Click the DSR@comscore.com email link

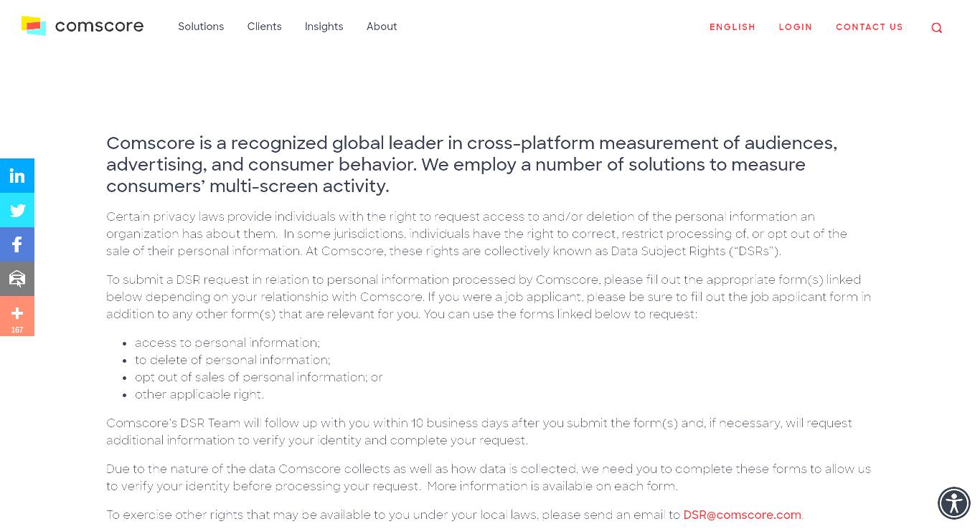[742, 515]
